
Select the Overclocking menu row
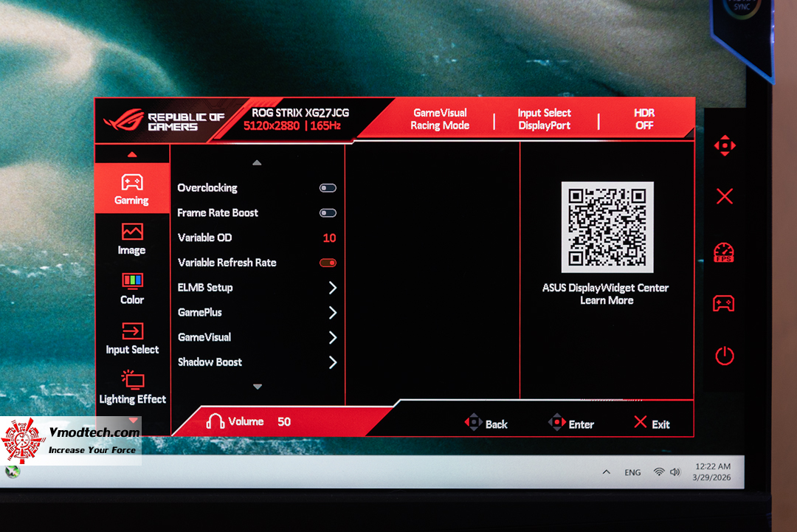click(x=258, y=188)
